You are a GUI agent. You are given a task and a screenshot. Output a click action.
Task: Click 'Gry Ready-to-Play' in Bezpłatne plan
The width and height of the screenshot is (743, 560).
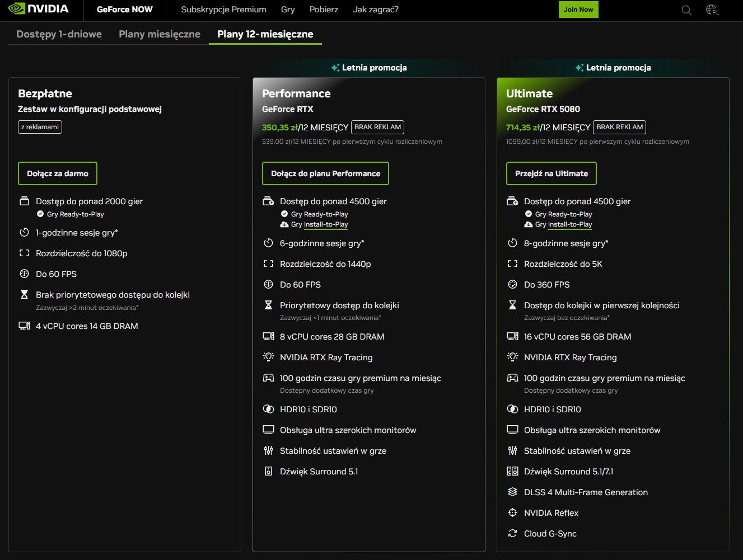point(76,214)
